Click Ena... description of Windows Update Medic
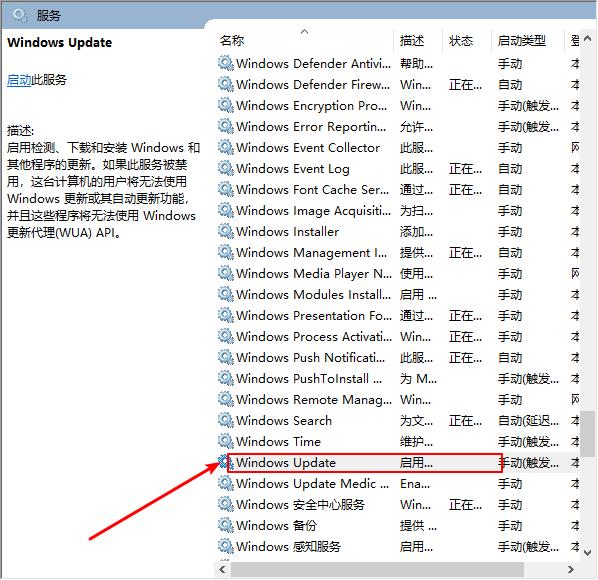The height and width of the screenshot is (580, 598). click(415, 484)
